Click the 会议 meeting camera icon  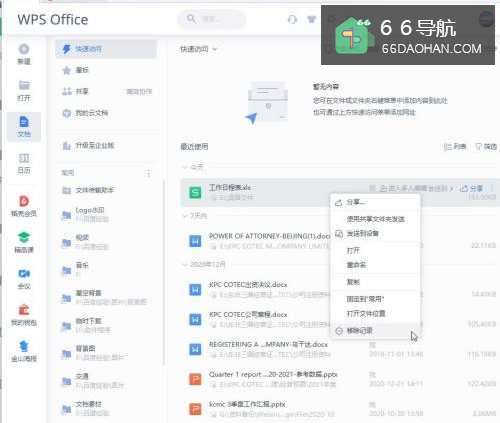24,274
